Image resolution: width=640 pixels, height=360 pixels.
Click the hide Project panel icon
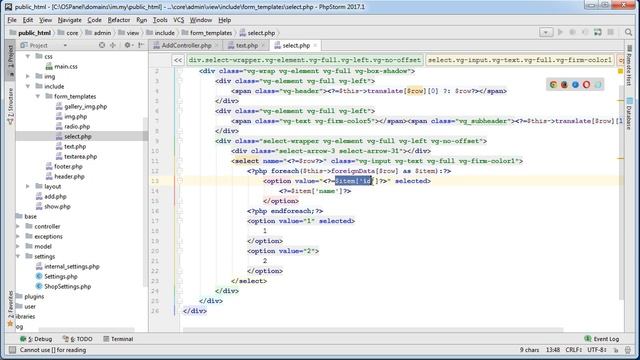(x=141, y=45)
